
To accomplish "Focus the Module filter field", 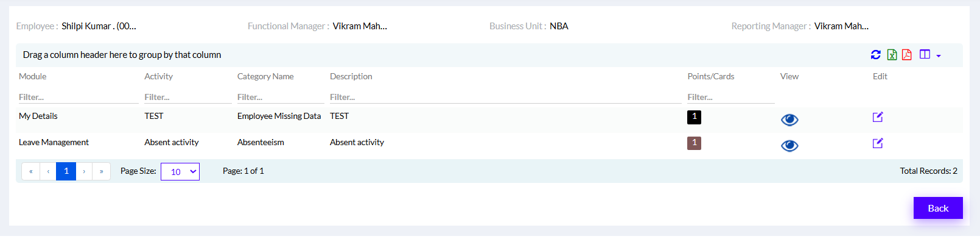I will (79, 97).
